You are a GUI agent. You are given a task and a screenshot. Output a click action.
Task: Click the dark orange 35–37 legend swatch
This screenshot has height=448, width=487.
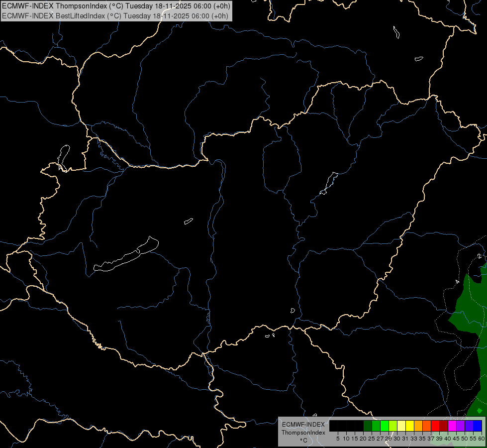tap(427, 426)
